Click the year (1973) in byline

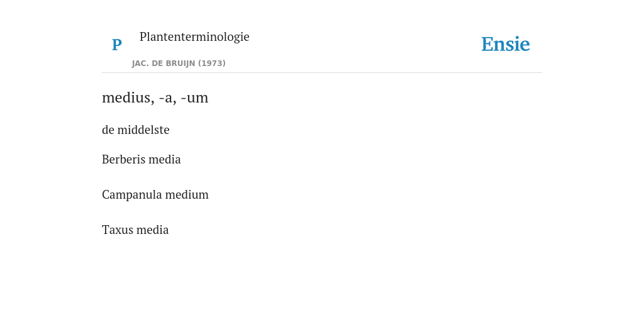point(212,64)
